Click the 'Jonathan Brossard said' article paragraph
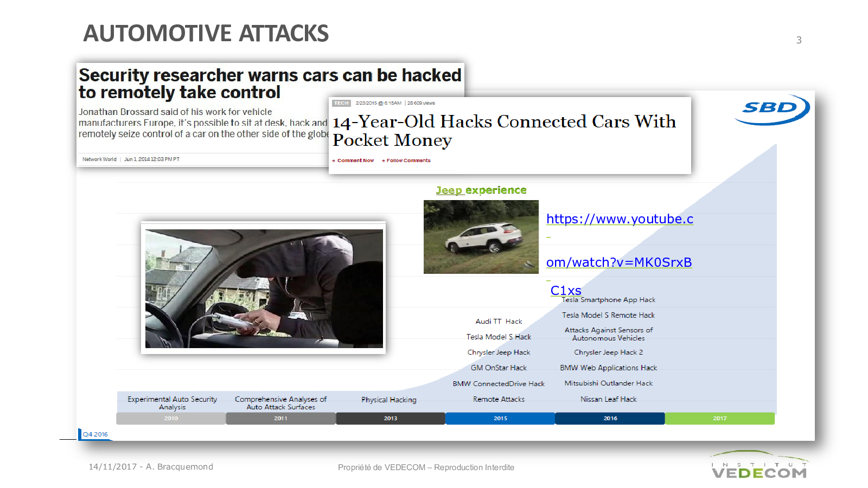 pyautogui.click(x=203, y=123)
